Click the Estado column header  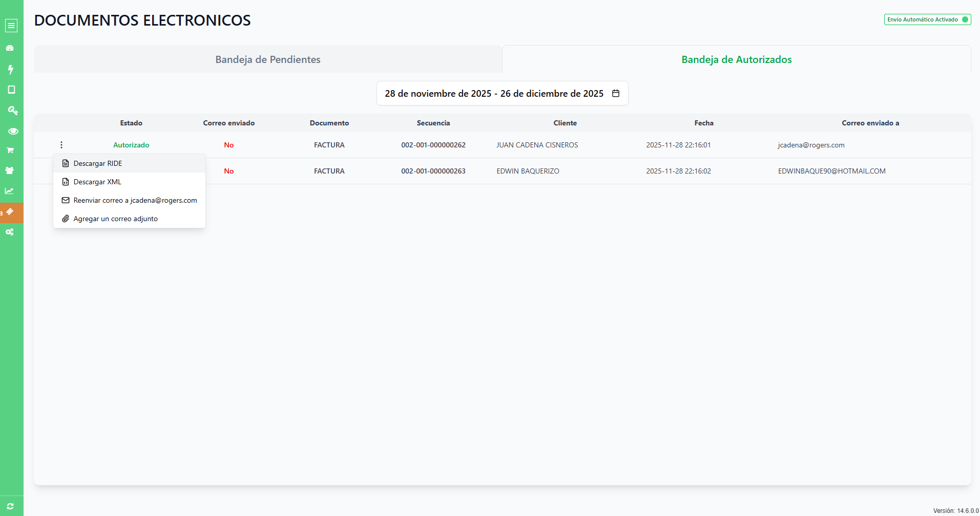click(131, 123)
